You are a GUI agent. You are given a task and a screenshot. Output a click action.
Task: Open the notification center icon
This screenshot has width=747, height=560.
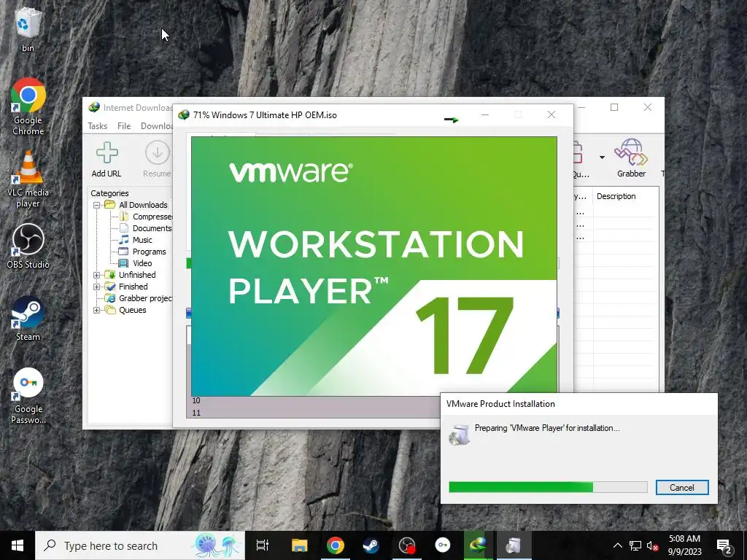click(x=724, y=545)
